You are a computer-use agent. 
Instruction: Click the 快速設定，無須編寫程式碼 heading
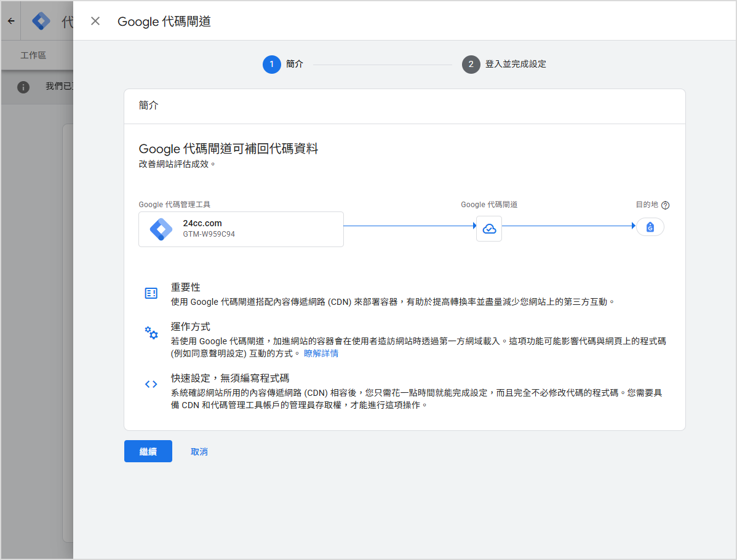click(x=230, y=378)
